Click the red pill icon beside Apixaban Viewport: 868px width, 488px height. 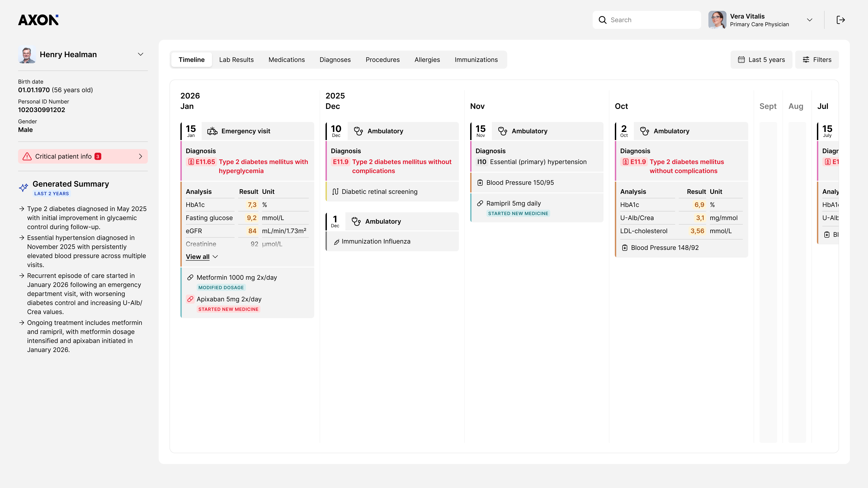tap(190, 299)
